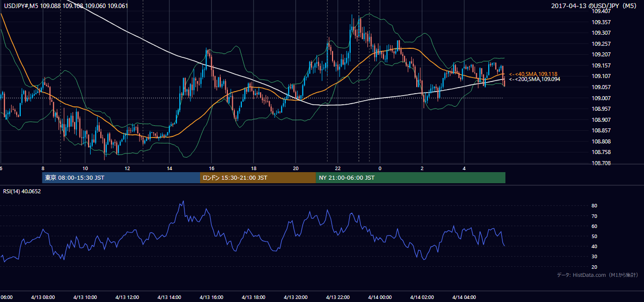Click the USDJPY#,M5 symbol header text
The width and height of the screenshot is (644, 302).
[66, 6]
